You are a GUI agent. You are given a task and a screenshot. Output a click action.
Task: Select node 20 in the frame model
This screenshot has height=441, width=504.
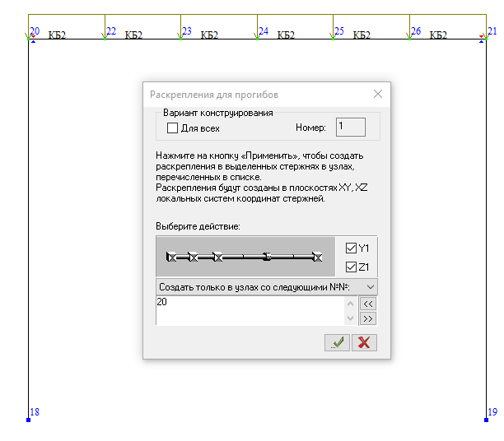(28, 39)
